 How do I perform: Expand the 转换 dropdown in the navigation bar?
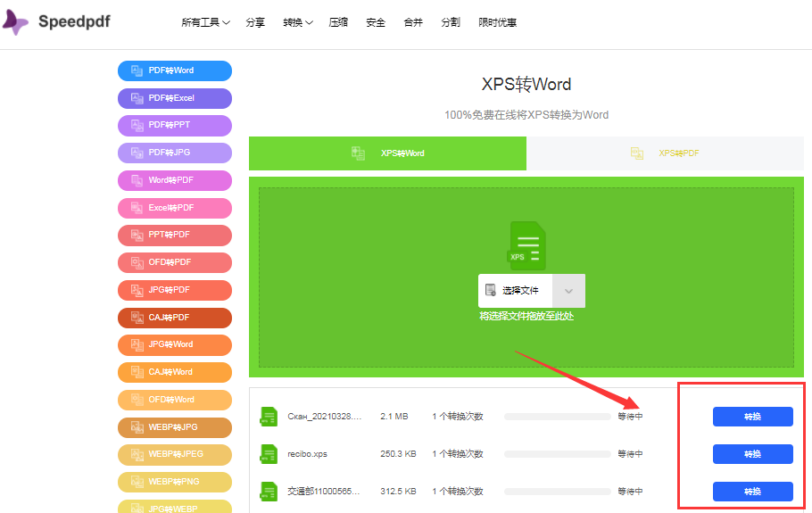click(x=298, y=22)
